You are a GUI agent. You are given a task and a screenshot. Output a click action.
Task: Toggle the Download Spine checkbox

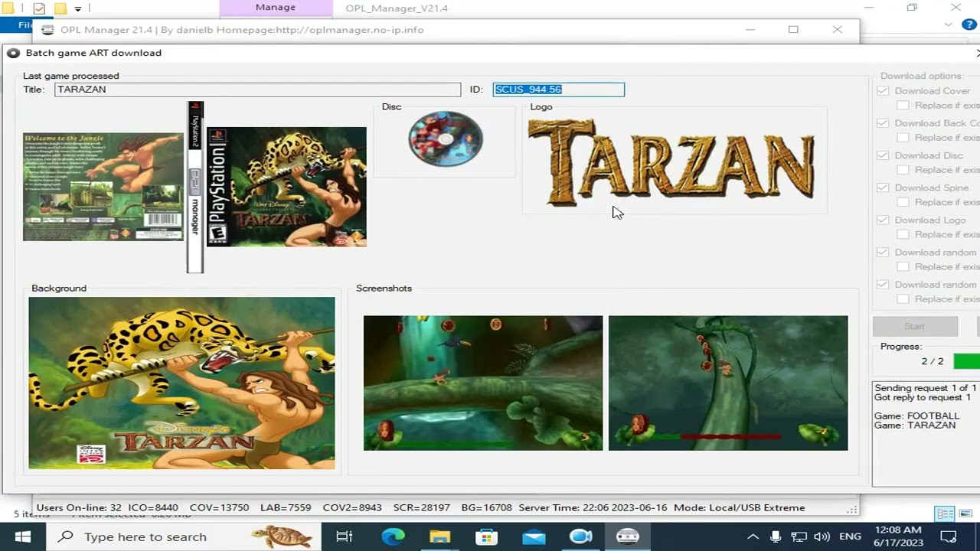click(x=883, y=187)
